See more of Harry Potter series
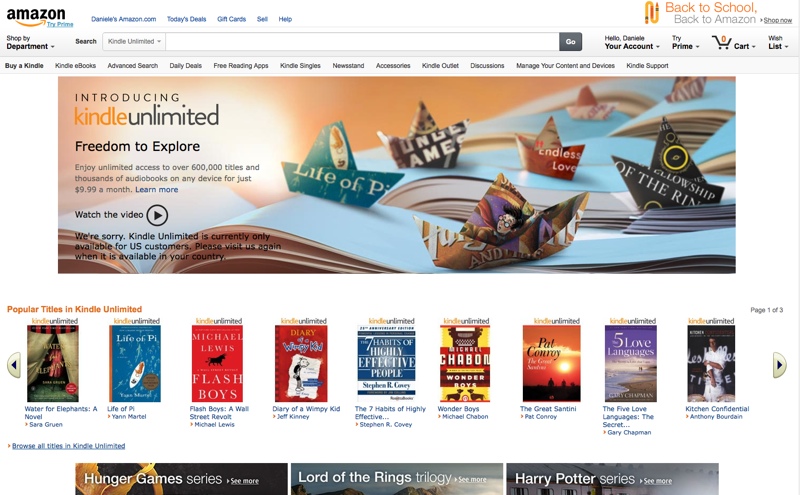 tap(658, 481)
